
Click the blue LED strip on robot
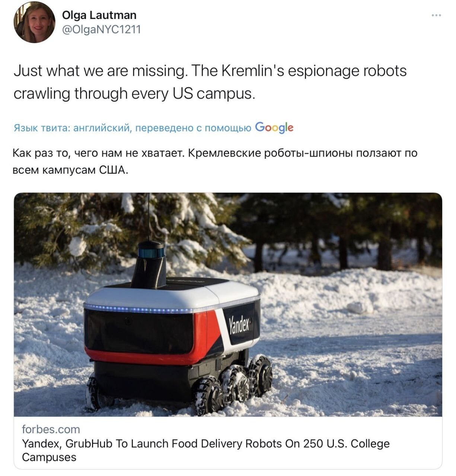point(138,309)
